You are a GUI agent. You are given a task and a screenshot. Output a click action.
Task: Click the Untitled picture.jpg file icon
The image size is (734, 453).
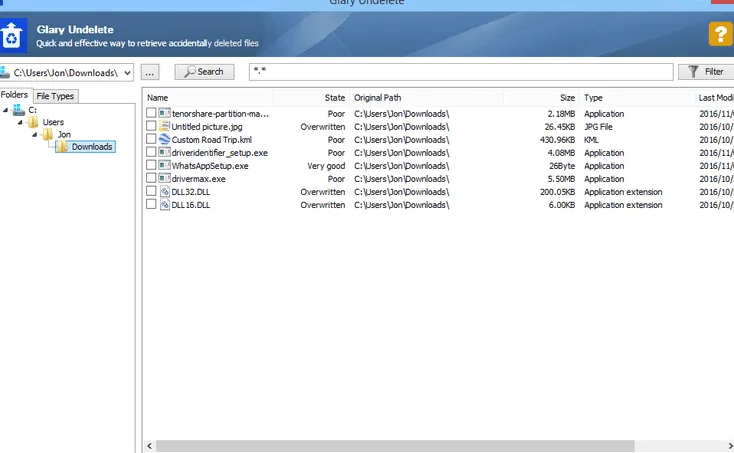coord(164,127)
